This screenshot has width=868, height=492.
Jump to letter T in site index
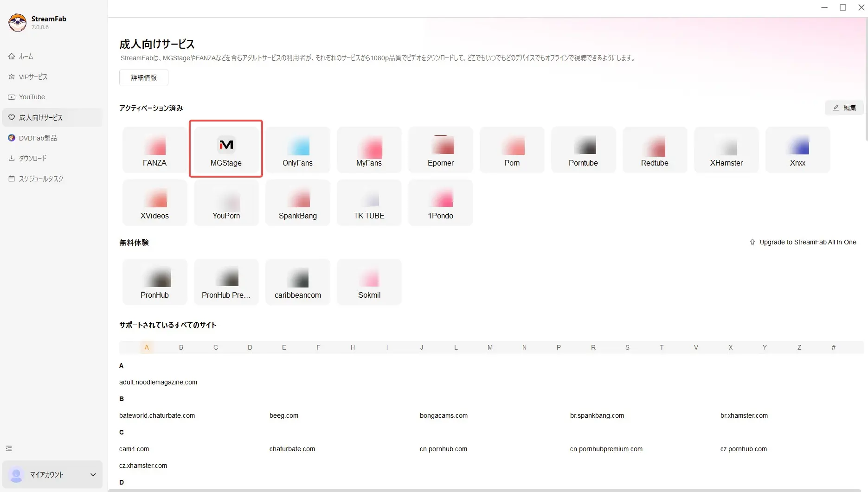tap(662, 347)
